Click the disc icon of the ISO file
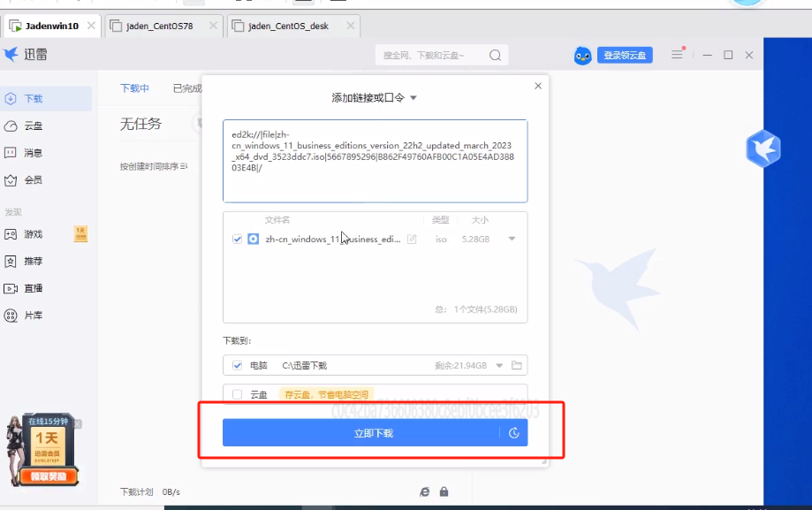Screen dimensions: 812x510 coord(254,239)
